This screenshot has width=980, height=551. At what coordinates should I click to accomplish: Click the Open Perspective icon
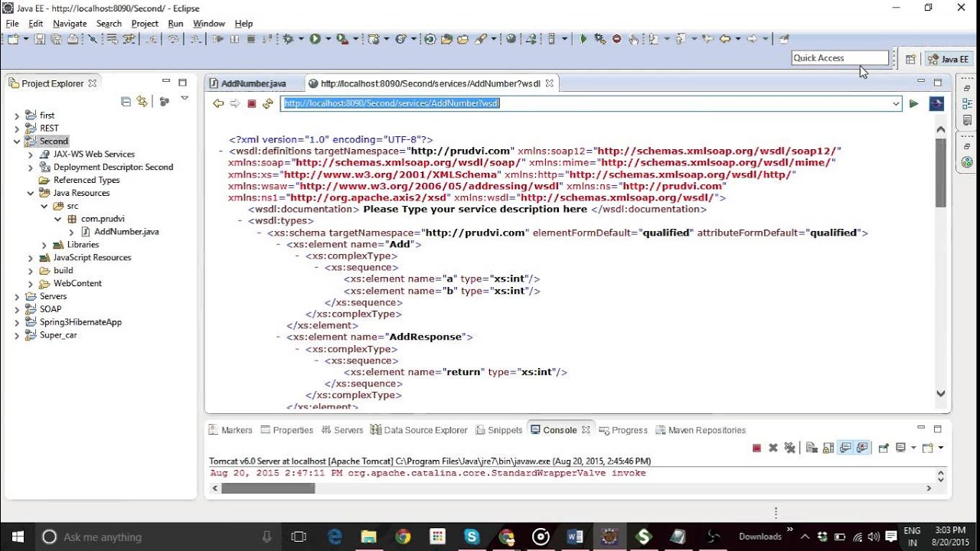(x=910, y=59)
